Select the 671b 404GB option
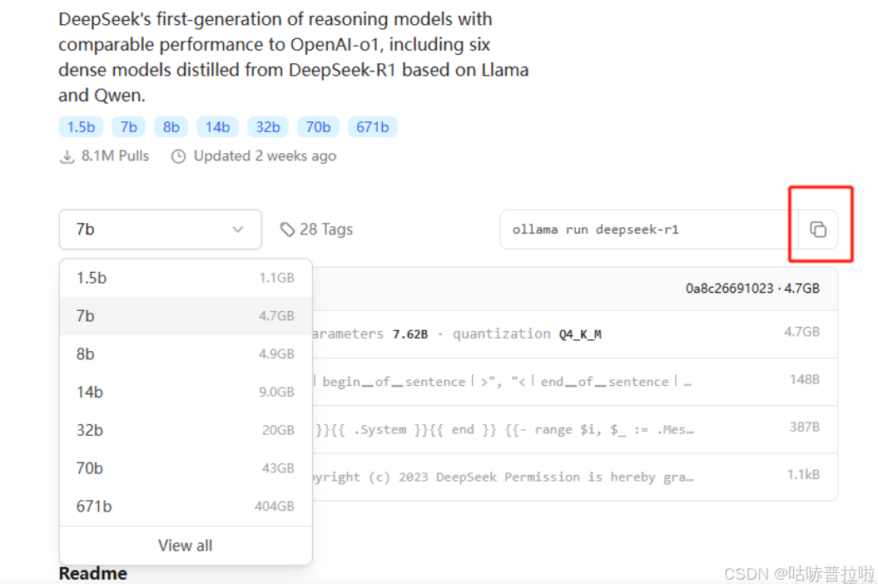Screen dimensions: 878x588 (186, 506)
